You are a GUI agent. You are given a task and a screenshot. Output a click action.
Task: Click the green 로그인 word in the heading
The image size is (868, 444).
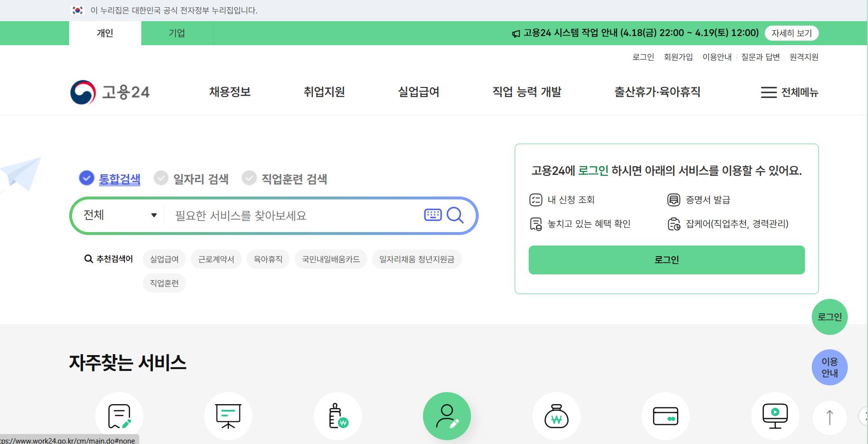(x=593, y=171)
